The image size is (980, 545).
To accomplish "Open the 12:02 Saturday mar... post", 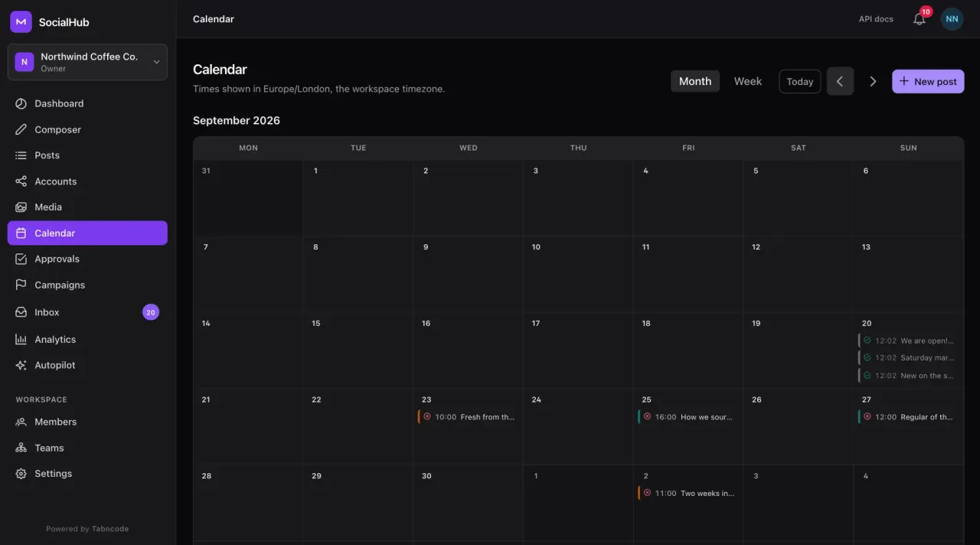I will (x=908, y=357).
